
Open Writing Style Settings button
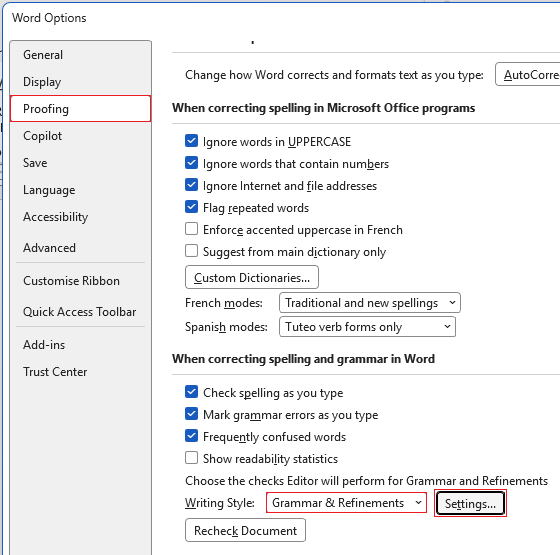coord(470,504)
